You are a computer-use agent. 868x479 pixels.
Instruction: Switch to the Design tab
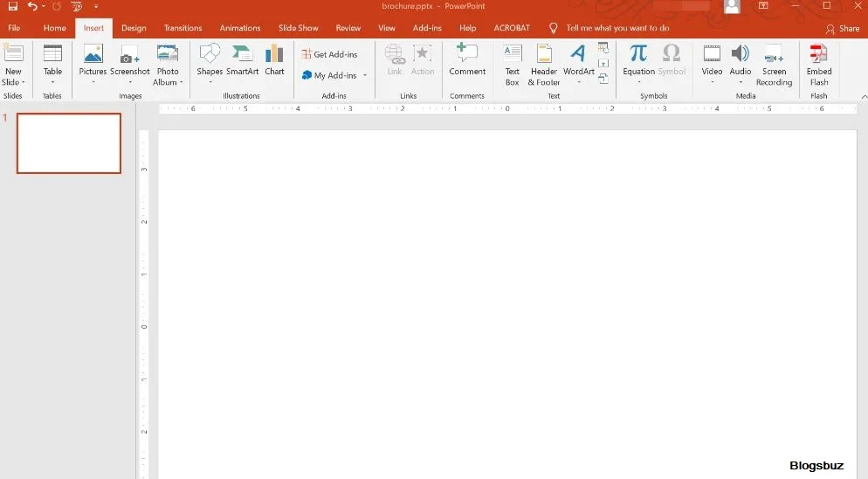134,28
